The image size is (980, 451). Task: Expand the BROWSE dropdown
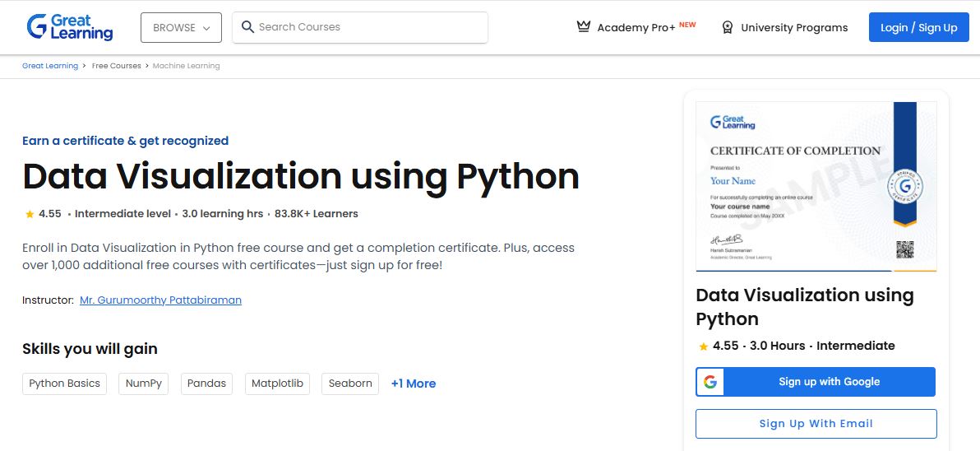pyautogui.click(x=181, y=27)
